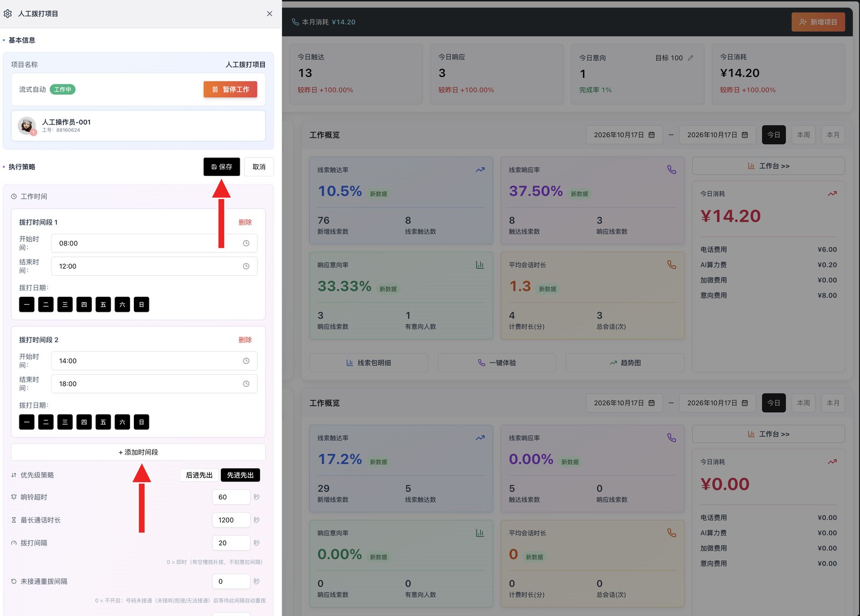Viewport: 860px width, 616px height.
Task: Open the second 工作概览 start date picker
Action: [623, 403]
